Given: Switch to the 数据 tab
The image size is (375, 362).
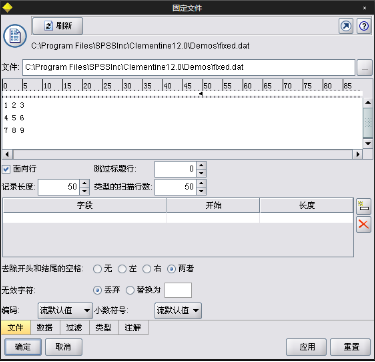Looking at the screenshot, I should tap(45, 328).
